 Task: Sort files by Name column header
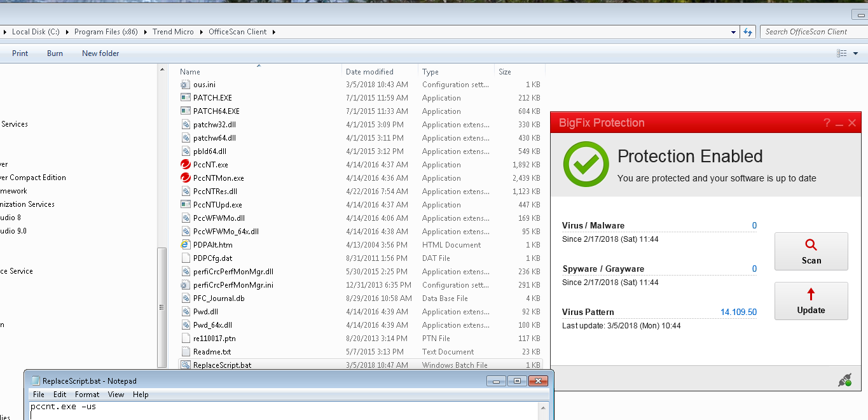[x=260, y=72]
